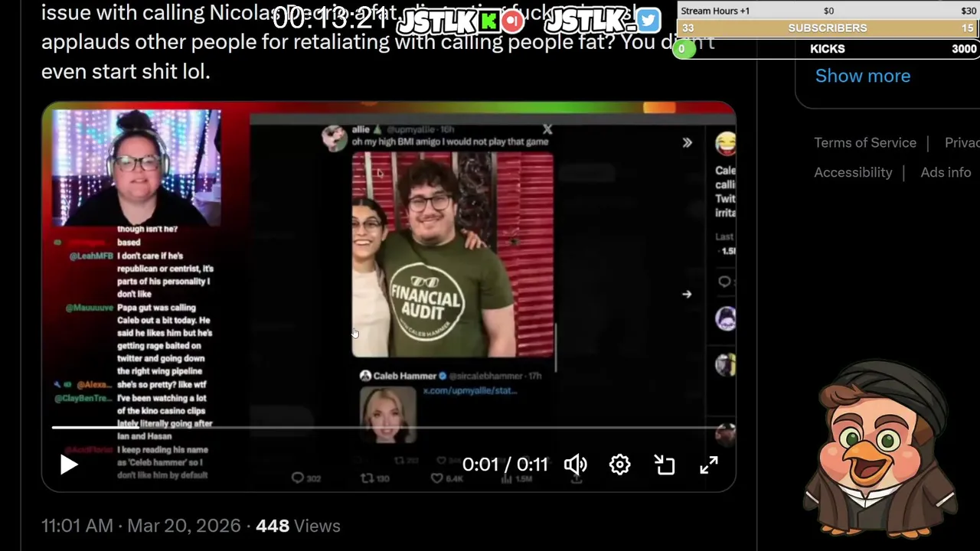Click the SUBSCRIBERS goal bar

(828, 28)
